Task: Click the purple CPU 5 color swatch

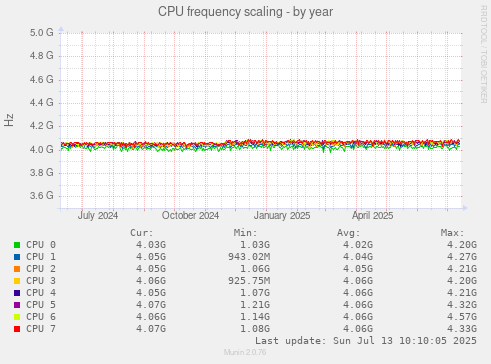Action: [17, 305]
